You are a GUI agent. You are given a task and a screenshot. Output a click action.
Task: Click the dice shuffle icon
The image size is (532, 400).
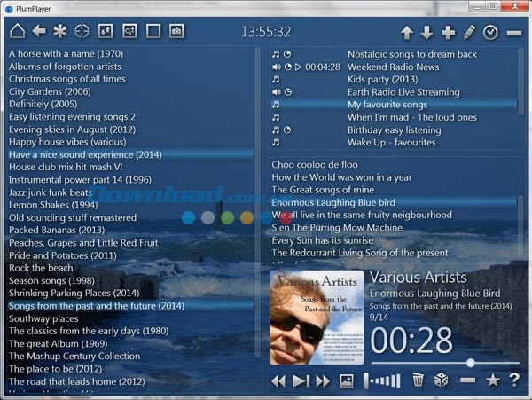442,381
